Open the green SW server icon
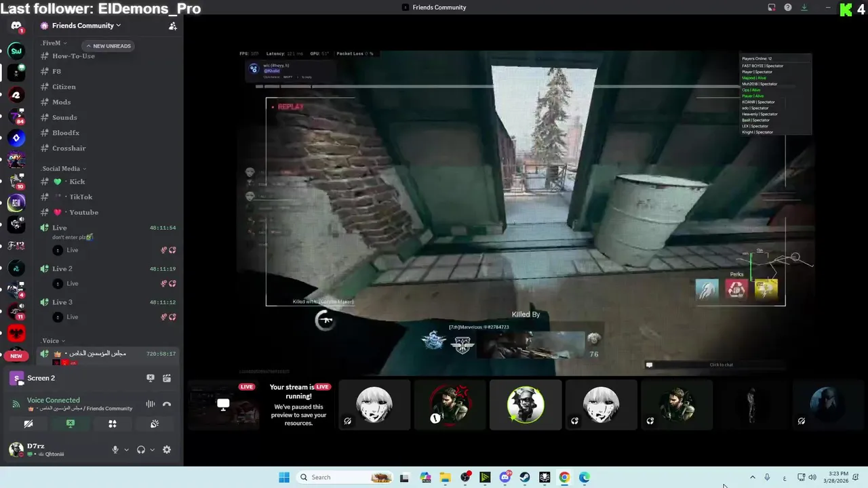The width and height of the screenshot is (868, 488). pyautogui.click(x=16, y=50)
